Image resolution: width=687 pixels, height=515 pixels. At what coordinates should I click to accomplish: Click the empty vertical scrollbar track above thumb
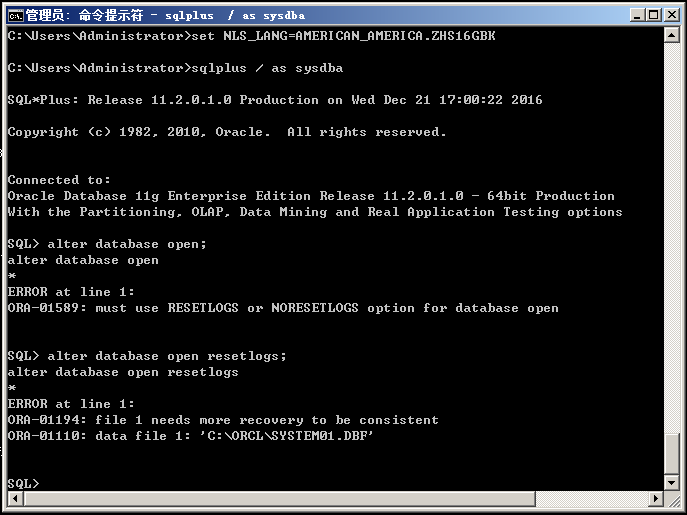click(x=672, y=230)
